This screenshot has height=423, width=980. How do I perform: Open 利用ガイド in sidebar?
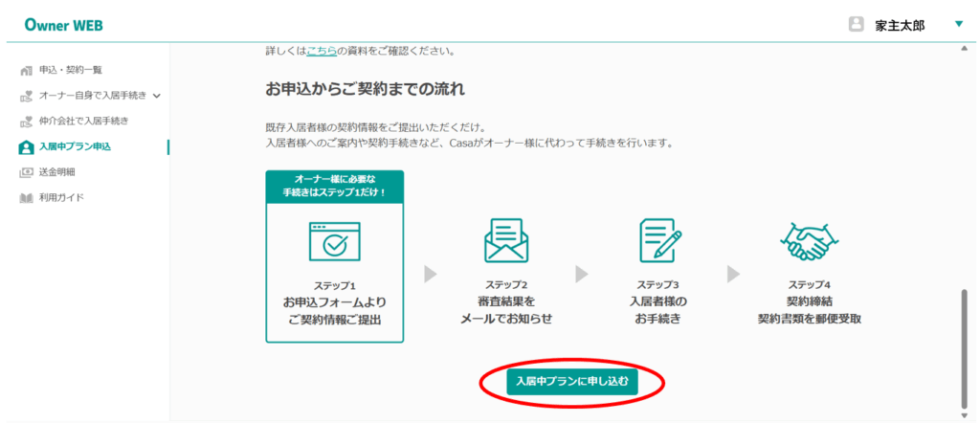(x=61, y=198)
